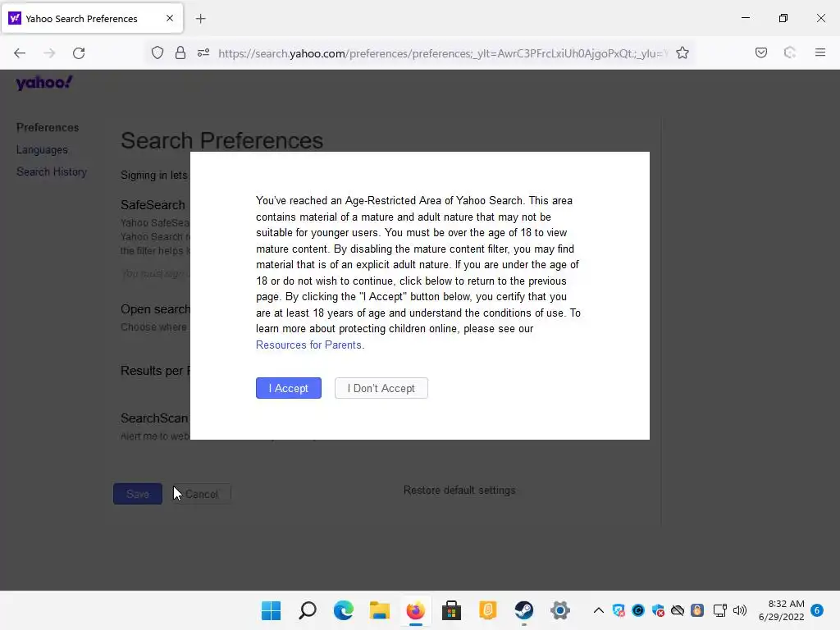Click the OneDrive cloud tray icon

(678, 610)
